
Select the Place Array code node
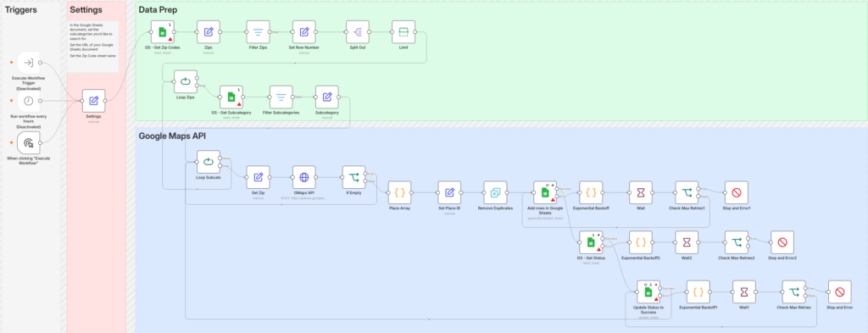tap(400, 192)
